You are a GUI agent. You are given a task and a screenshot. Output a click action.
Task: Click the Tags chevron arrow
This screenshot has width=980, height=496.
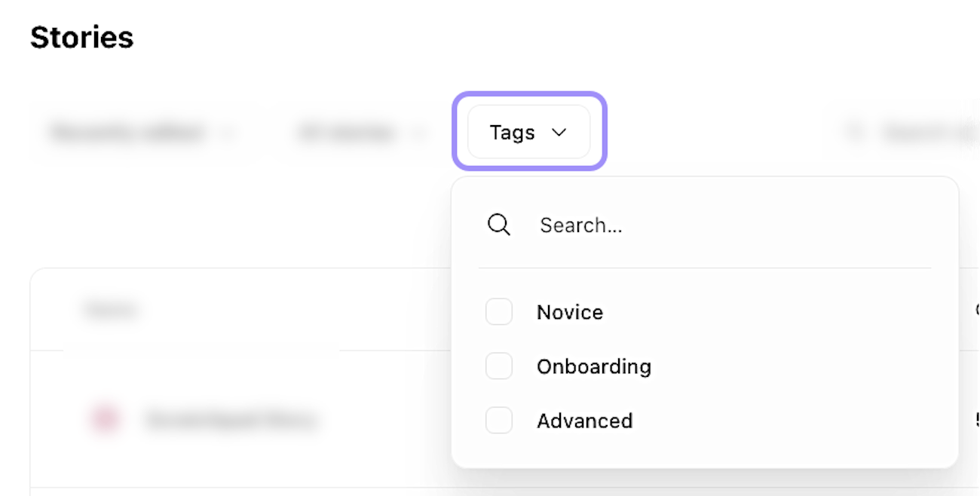click(559, 133)
